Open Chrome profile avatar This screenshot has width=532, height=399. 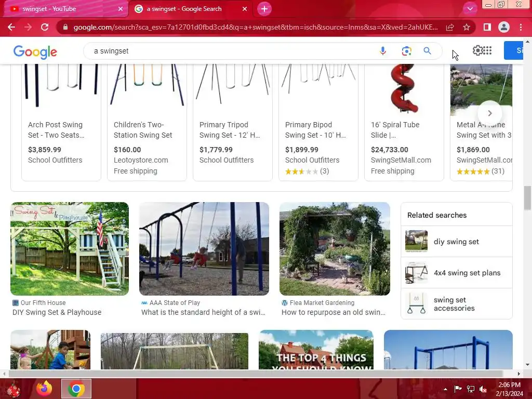click(x=504, y=27)
